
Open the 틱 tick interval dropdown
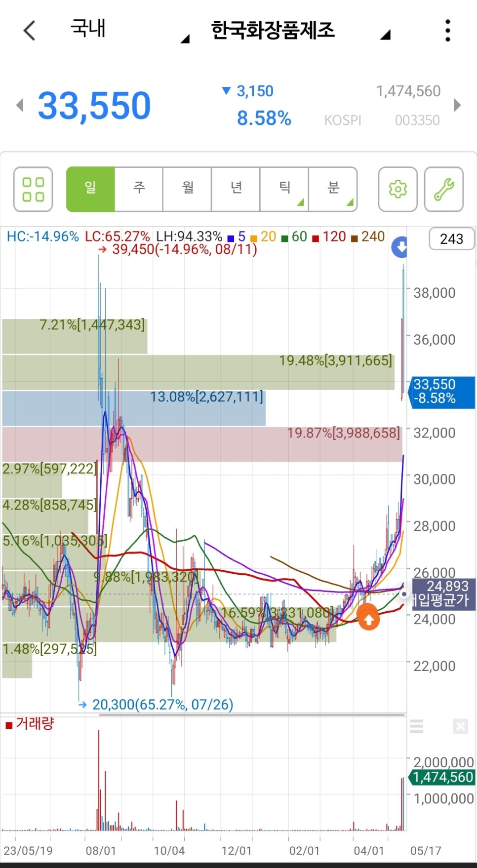click(284, 190)
